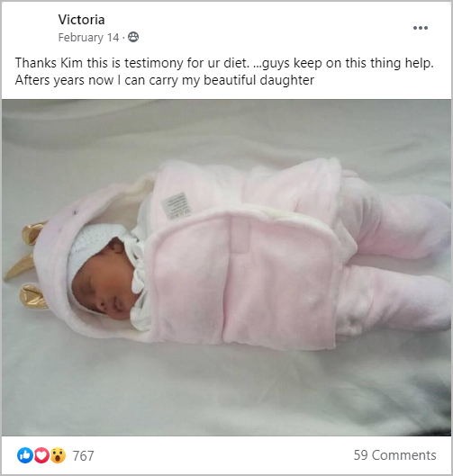This screenshot has width=453, height=476.
Task: Click the white label tag on pink blanket
Action: 176,206
